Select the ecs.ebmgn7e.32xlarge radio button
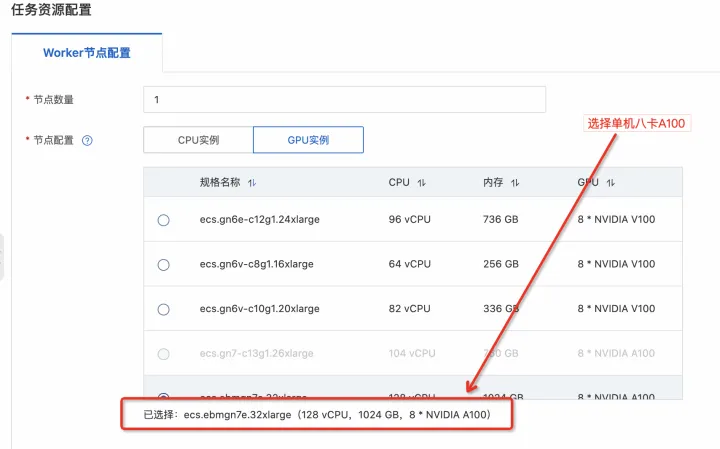The image size is (720, 449). pyautogui.click(x=163, y=396)
